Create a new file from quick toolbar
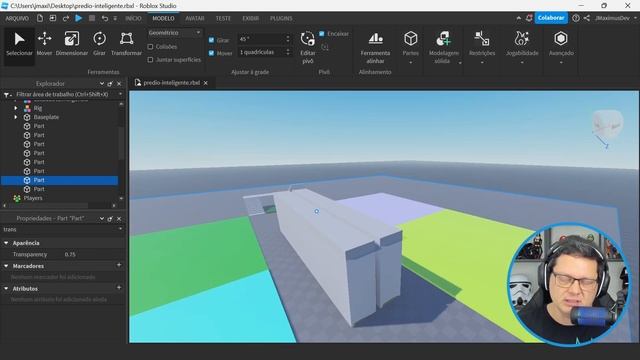The width and height of the screenshot is (640, 360). pos(40,18)
